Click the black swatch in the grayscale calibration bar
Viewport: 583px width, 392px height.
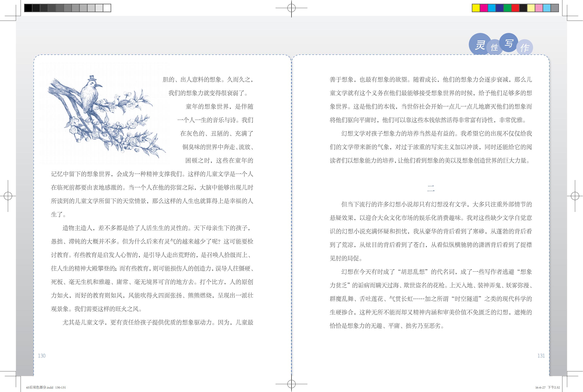[28, 8]
